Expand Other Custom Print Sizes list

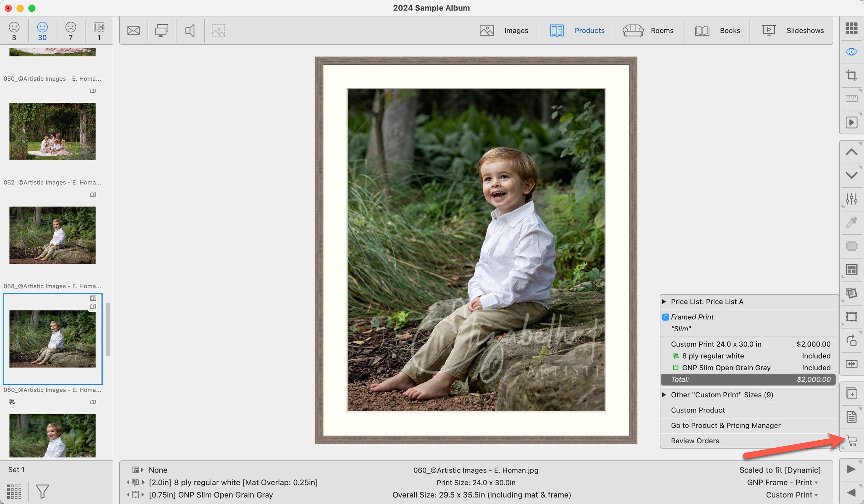(664, 395)
